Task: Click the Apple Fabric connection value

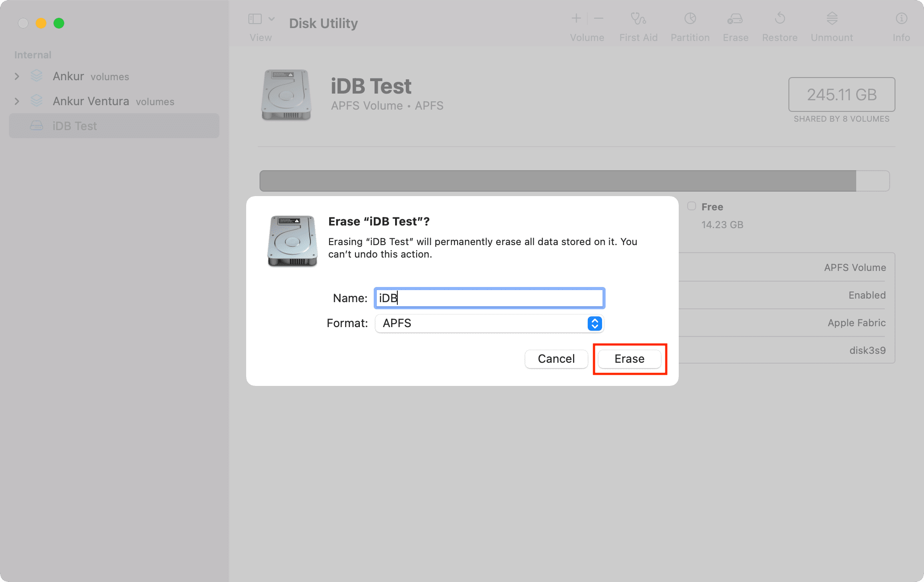Action: pyautogui.click(x=857, y=323)
